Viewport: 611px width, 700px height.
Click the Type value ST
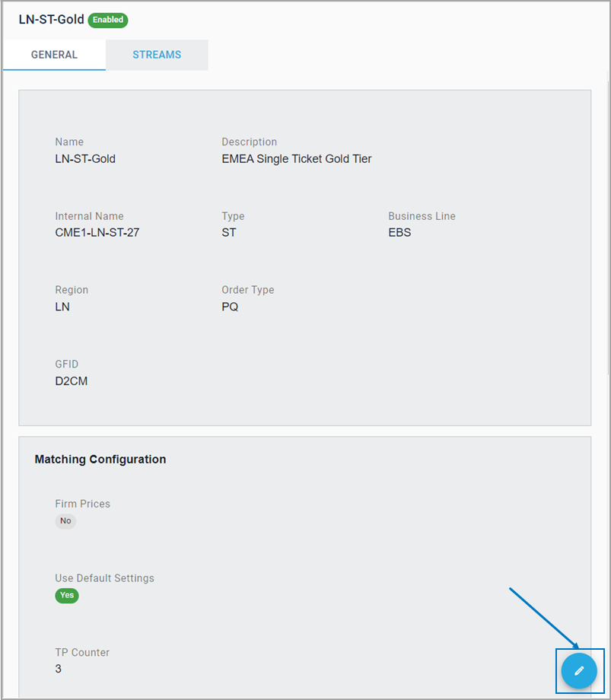pos(228,233)
